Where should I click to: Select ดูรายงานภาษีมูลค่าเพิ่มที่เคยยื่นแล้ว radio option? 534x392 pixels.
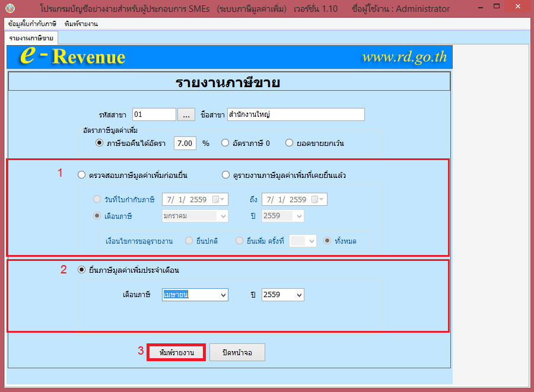(x=225, y=175)
